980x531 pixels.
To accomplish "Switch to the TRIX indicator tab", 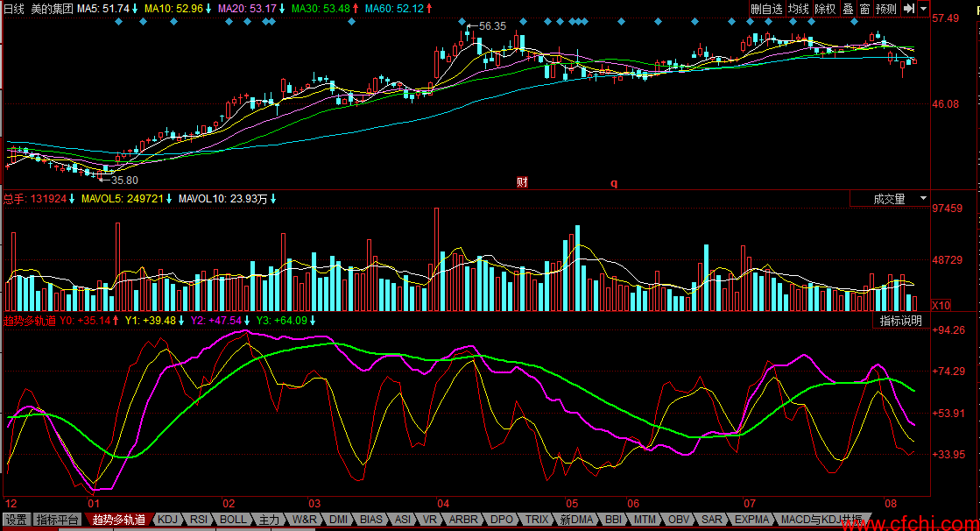I will (x=536, y=520).
